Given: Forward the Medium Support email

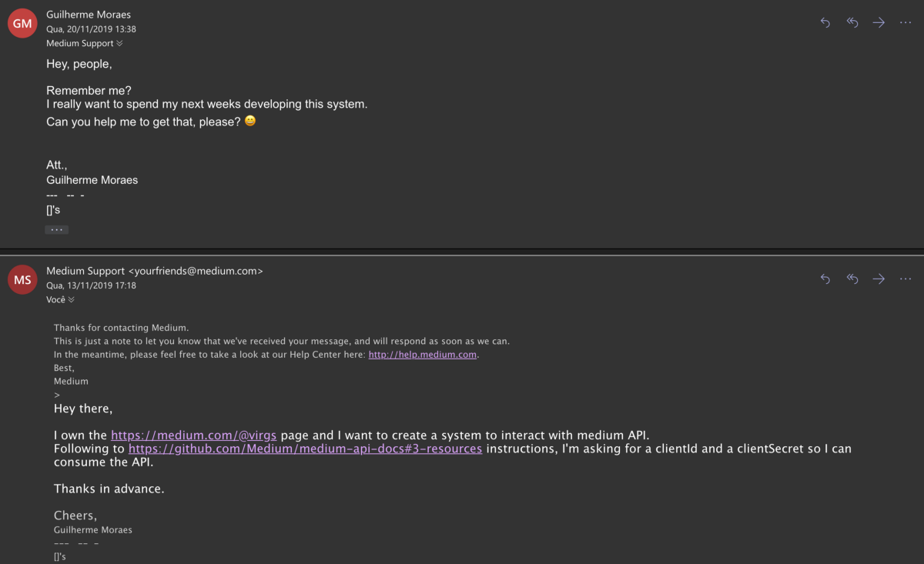Looking at the screenshot, I should point(879,279).
